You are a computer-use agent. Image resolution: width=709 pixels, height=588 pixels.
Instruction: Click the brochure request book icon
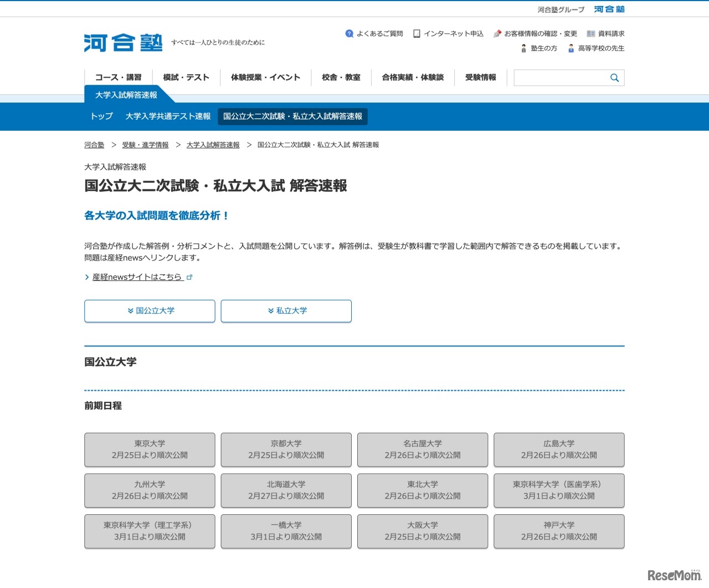pyautogui.click(x=591, y=34)
